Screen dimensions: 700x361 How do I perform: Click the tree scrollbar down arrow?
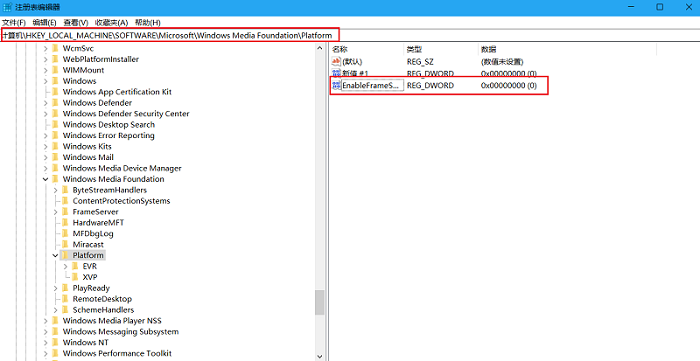coord(319,357)
